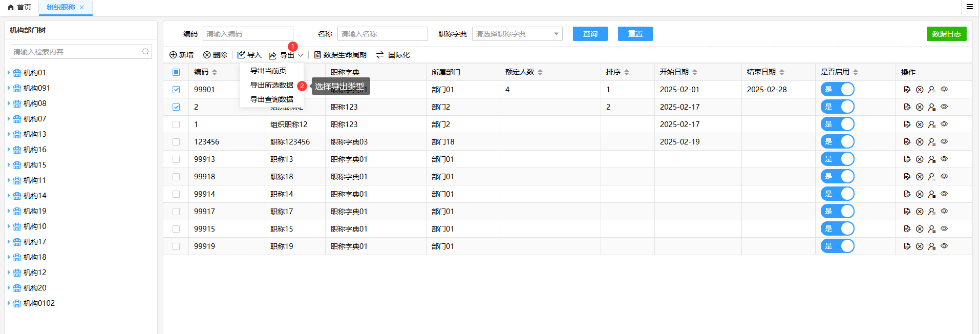Check the checkbox for row 99914

pos(176,194)
